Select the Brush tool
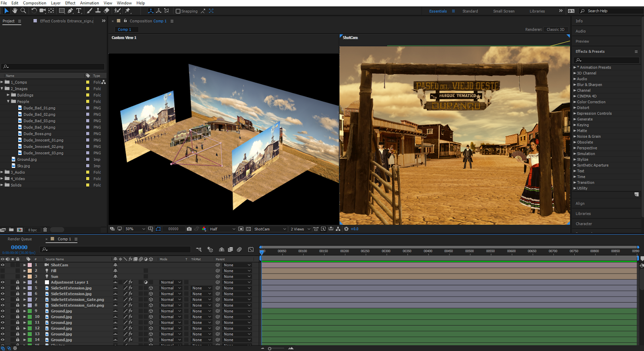This screenshot has height=351, width=644. (89, 11)
